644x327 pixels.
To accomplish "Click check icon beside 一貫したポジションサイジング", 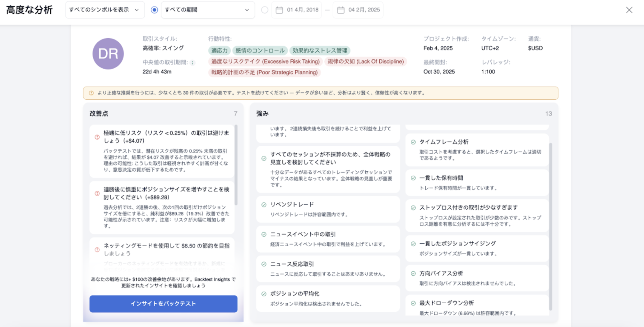I will tap(413, 244).
